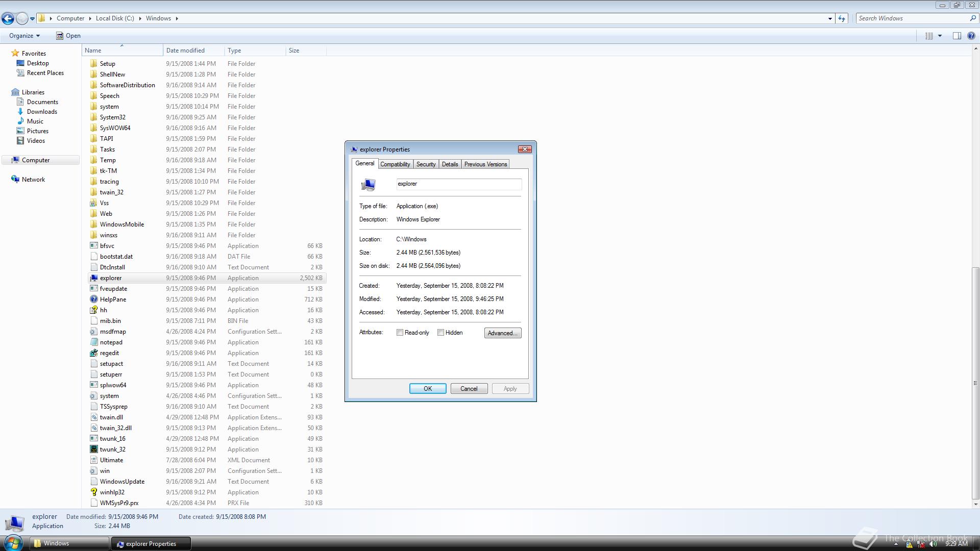Click Local Disk (C:) in address breadcrumb

pyautogui.click(x=115, y=18)
